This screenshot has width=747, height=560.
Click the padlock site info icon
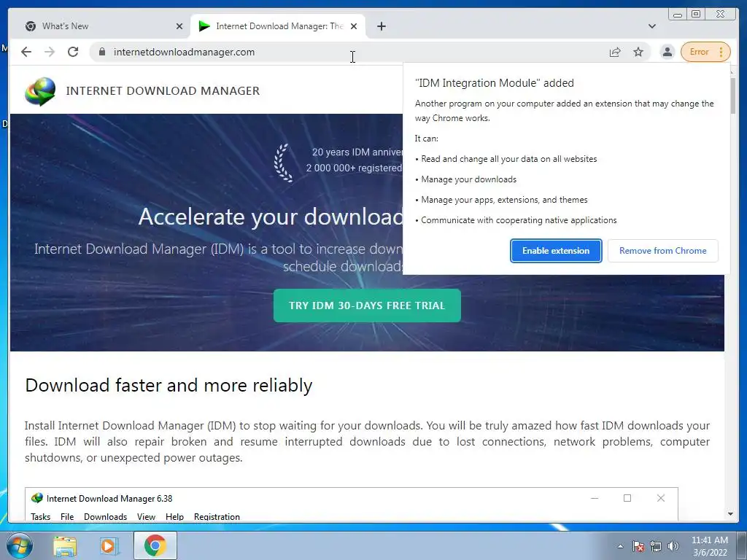tap(102, 52)
